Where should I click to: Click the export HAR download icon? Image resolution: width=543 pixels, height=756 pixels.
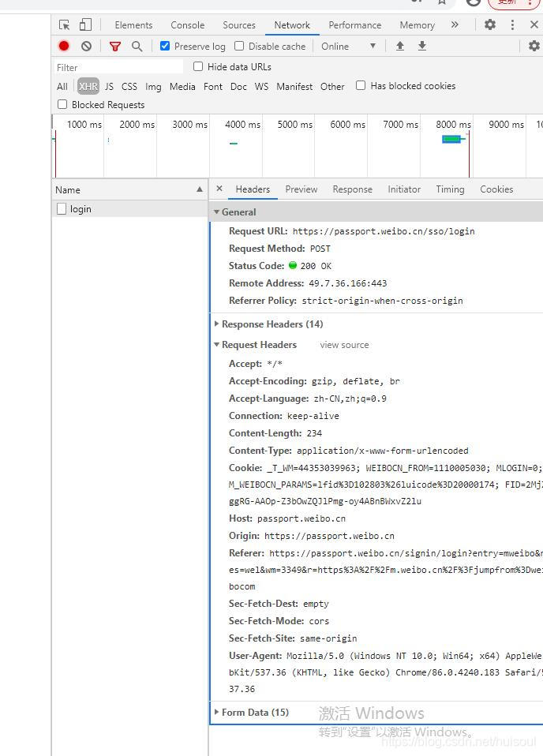point(422,47)
